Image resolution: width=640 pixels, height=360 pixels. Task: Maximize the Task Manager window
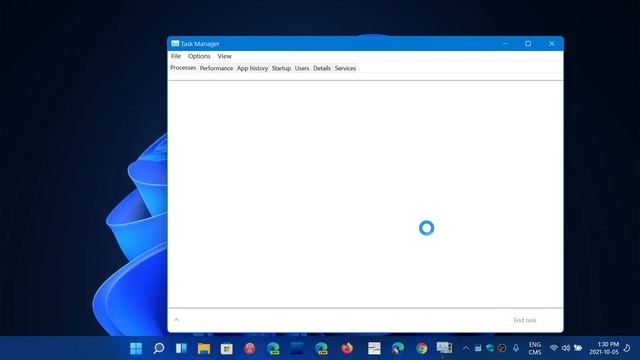[x=528, y=43]
